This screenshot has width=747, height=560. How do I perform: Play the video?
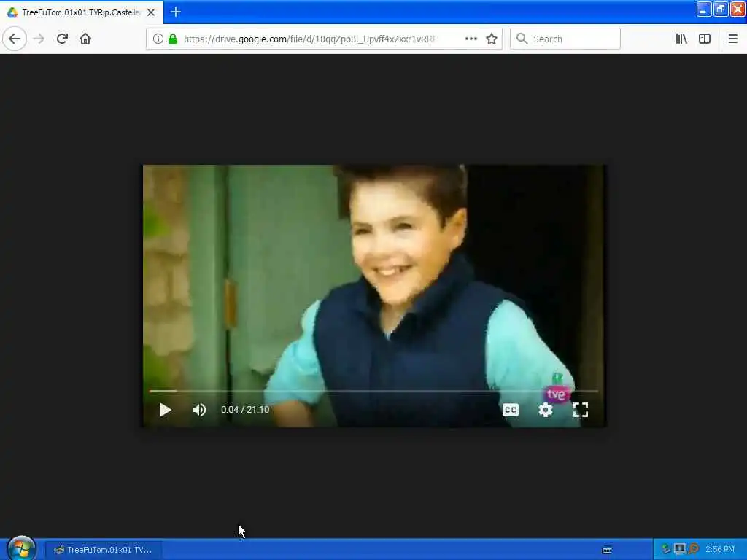(x=166, y=410)
